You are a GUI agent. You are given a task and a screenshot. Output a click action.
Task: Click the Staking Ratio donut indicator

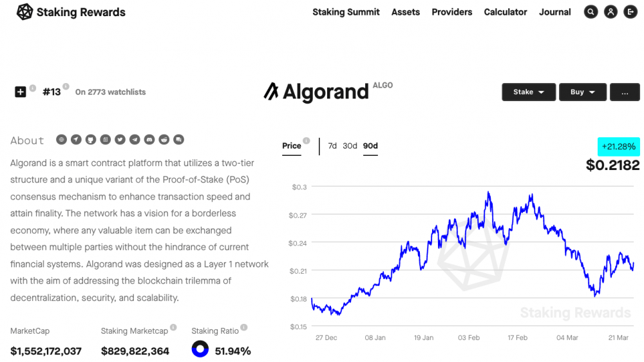tap(200, 349)
